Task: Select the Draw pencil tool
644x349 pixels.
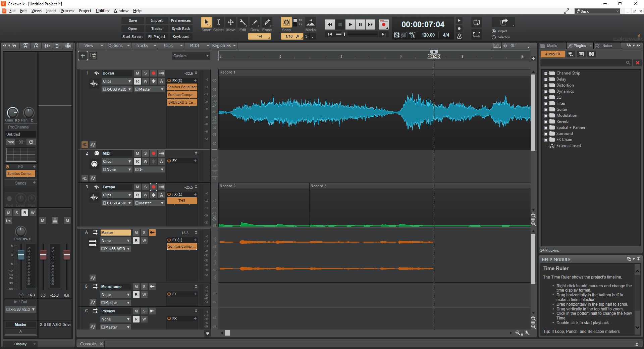Action: pyautogui.click(x=255, y=22)
